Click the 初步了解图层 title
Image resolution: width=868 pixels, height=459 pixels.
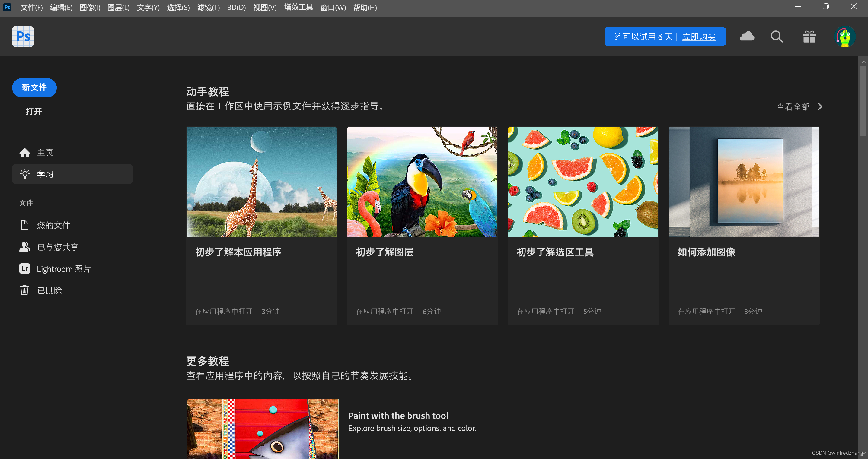385,252
